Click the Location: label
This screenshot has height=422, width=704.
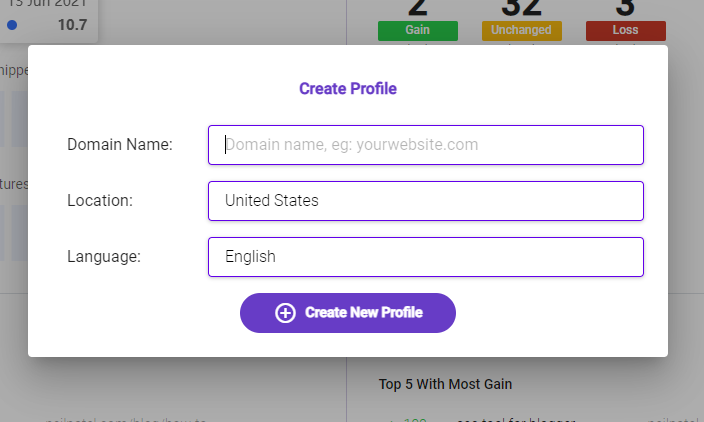tap(100, 201)
